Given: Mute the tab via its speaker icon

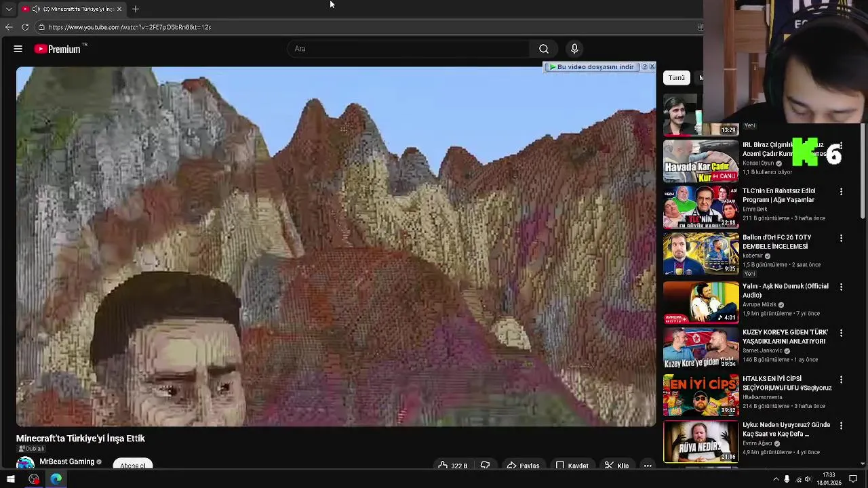Looking at the screenshot, I should click(36, 9).
